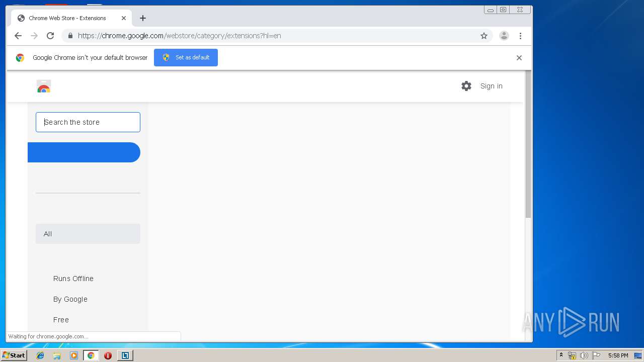This screenshot has width=644, height=362.
Task: Click the blue selected category pill
Action: pos(84,152)
